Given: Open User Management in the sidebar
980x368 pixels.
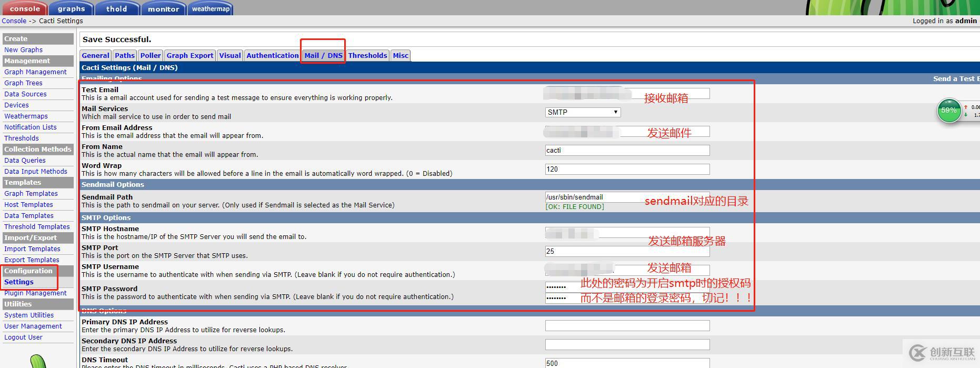Looking at the screenshot, I should [33, 326].
